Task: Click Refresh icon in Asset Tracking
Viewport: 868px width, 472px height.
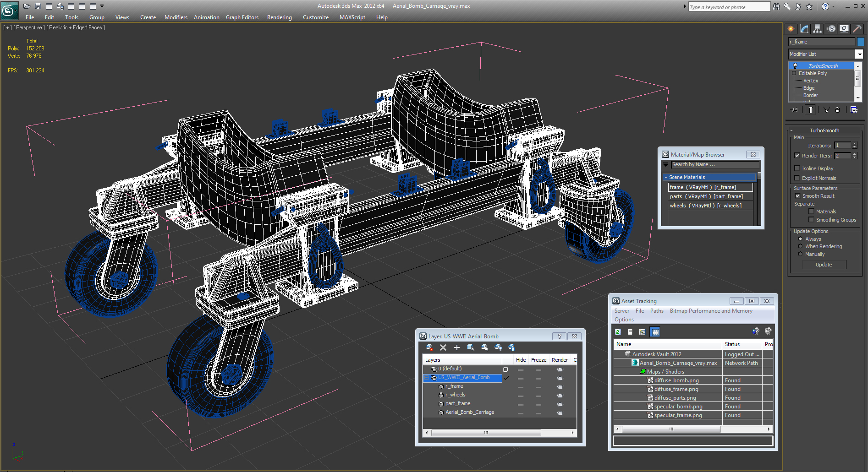Action: (x=618, y=332)
